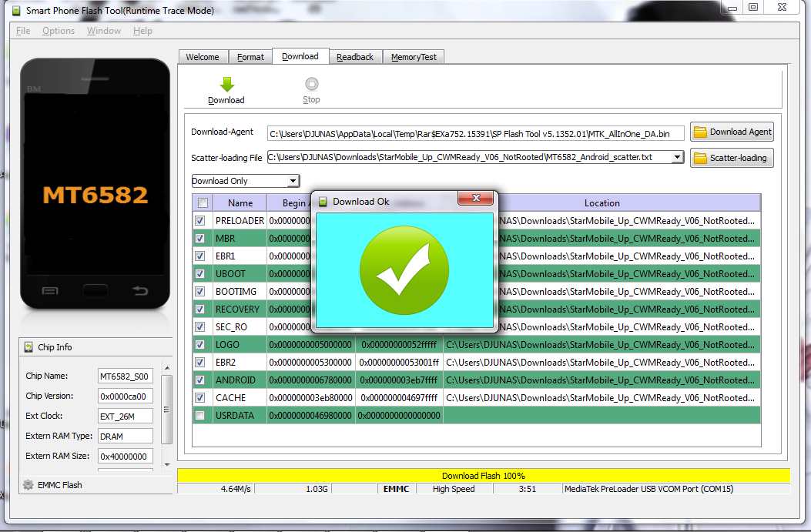Click the green checkmark success image
811x532 pixels.
tap(404, 270)
